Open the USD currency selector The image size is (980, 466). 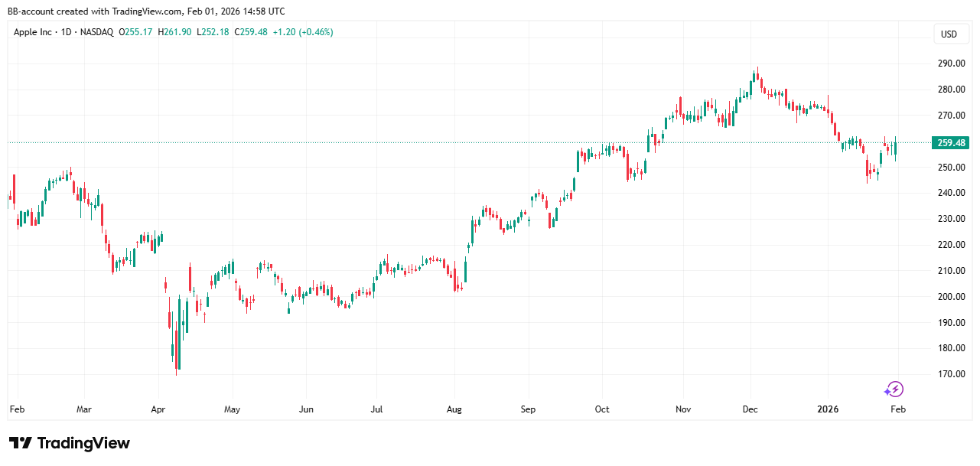[x=949, y=34]
